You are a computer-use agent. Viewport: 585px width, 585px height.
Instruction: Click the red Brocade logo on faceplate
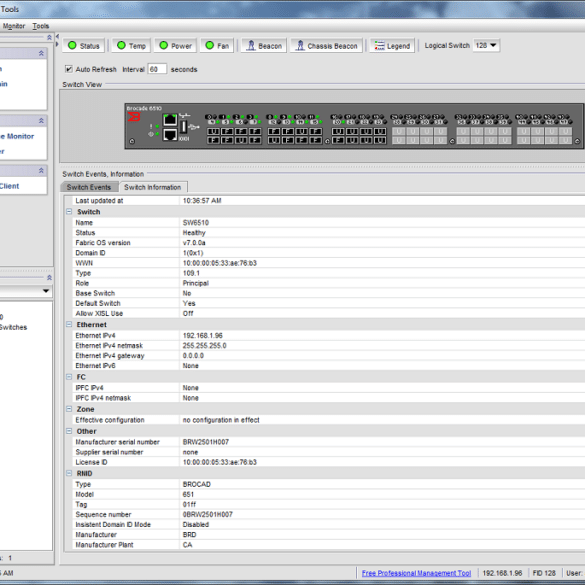(134, 117)
